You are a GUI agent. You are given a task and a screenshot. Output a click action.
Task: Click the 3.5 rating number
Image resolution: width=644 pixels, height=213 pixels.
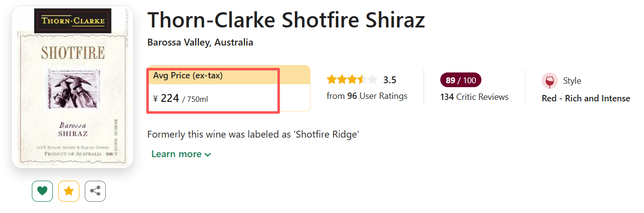[390, 80]
